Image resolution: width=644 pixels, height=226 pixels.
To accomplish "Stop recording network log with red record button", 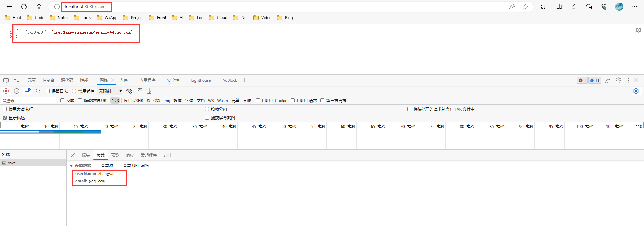I will pyautogui.click(x=6, y=91).
